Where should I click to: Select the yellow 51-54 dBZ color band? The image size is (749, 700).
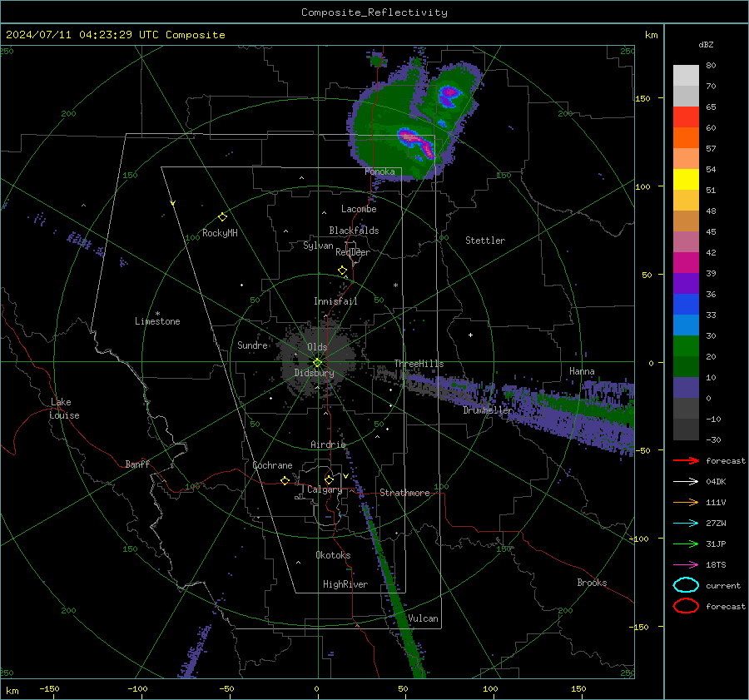click(686, 180)
